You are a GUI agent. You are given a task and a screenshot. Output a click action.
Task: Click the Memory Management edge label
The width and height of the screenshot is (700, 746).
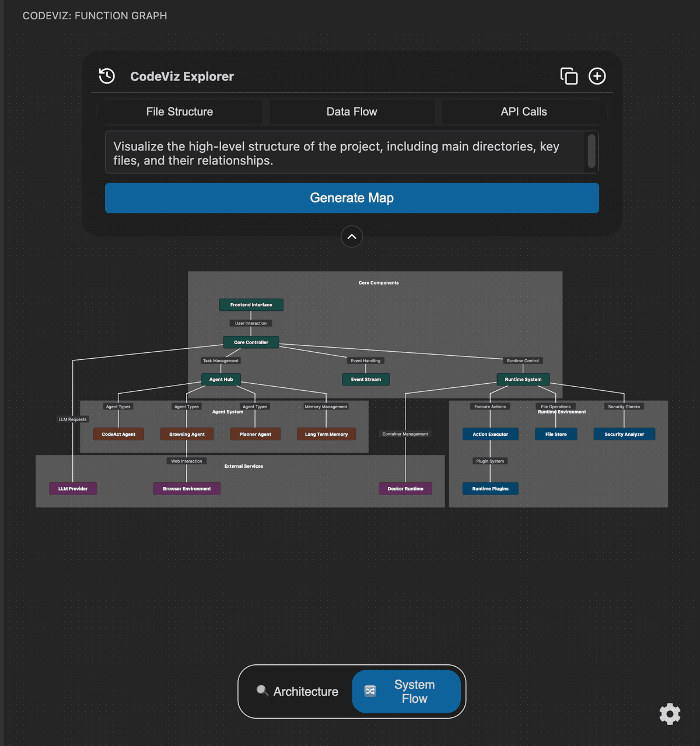tap(326, 407)
